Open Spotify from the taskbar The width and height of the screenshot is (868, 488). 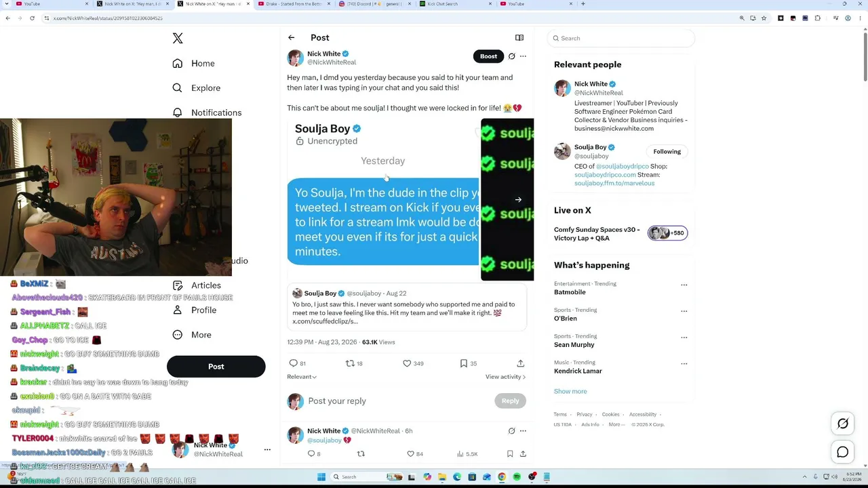click(x=517, y=477)
